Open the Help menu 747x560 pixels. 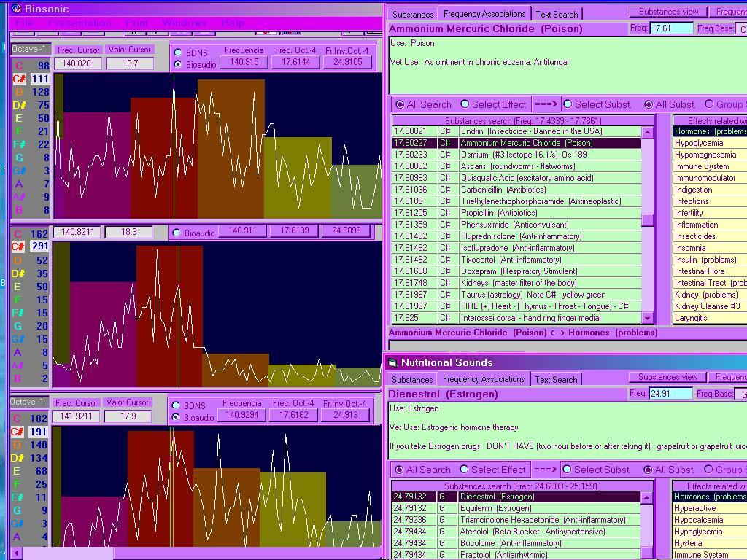tap(233, 23)
